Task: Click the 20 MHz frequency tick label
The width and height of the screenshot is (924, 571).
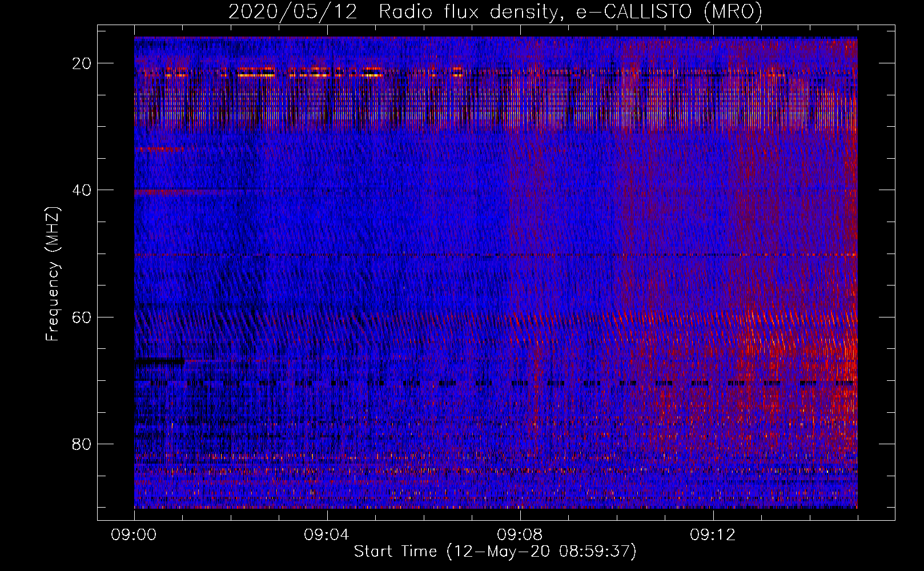Action: click(x=82, y=63)
